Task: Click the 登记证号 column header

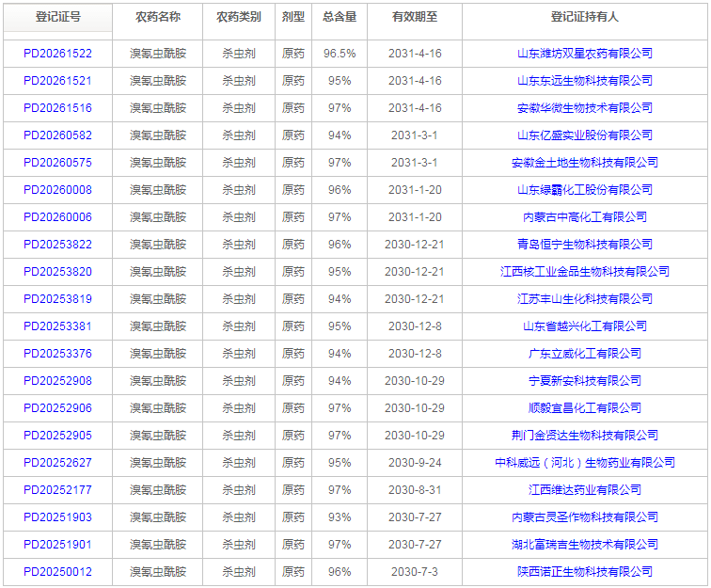Action: point(58,17)
